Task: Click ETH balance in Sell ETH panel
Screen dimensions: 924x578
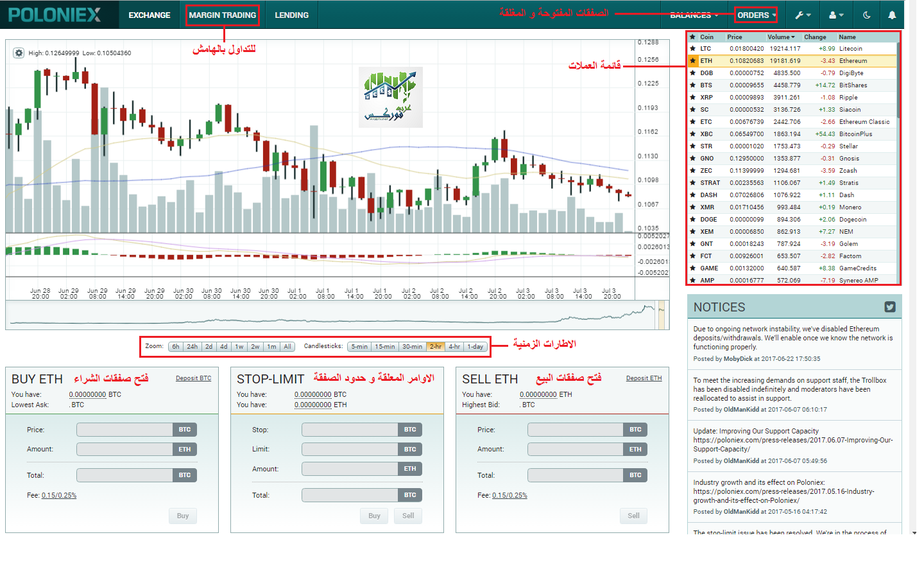Action: (538, 394)
